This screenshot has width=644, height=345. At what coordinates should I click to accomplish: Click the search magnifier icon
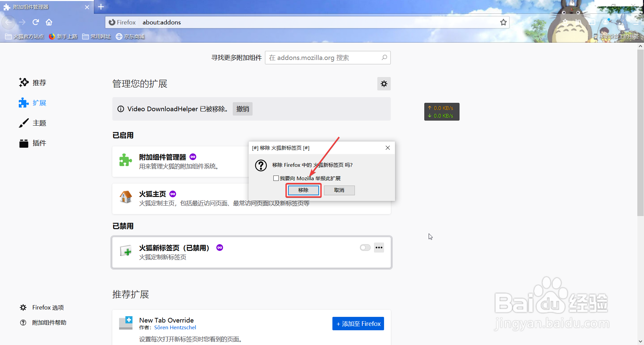tap(384, 58)
